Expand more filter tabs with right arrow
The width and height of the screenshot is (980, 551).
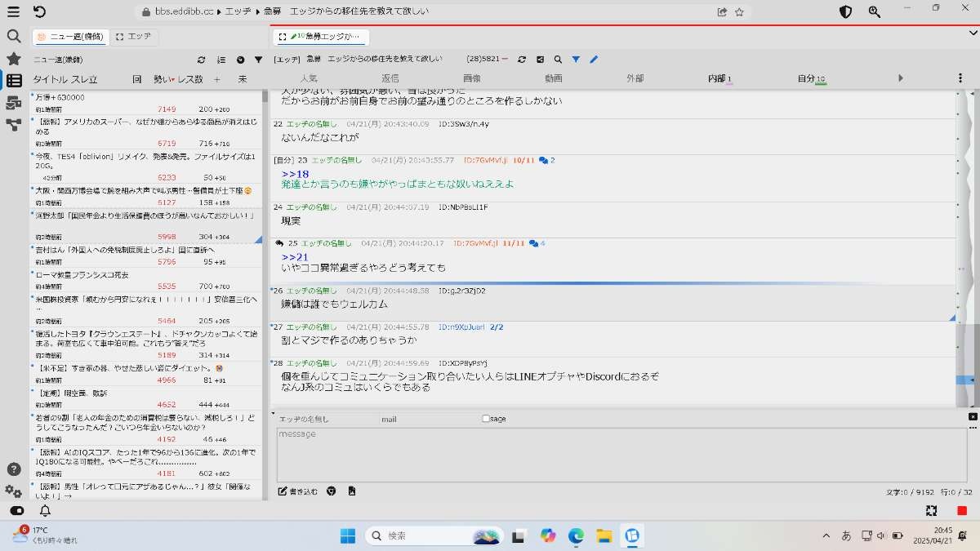900,78
